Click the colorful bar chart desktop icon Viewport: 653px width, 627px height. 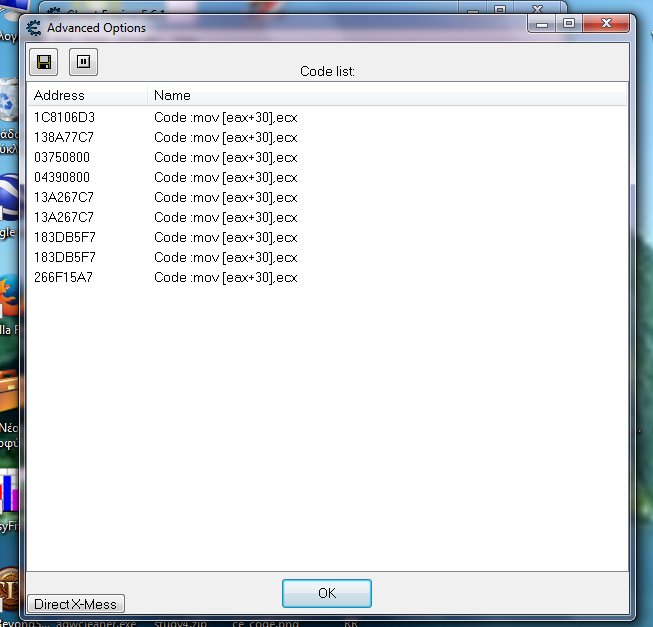[x=9, y=493]
